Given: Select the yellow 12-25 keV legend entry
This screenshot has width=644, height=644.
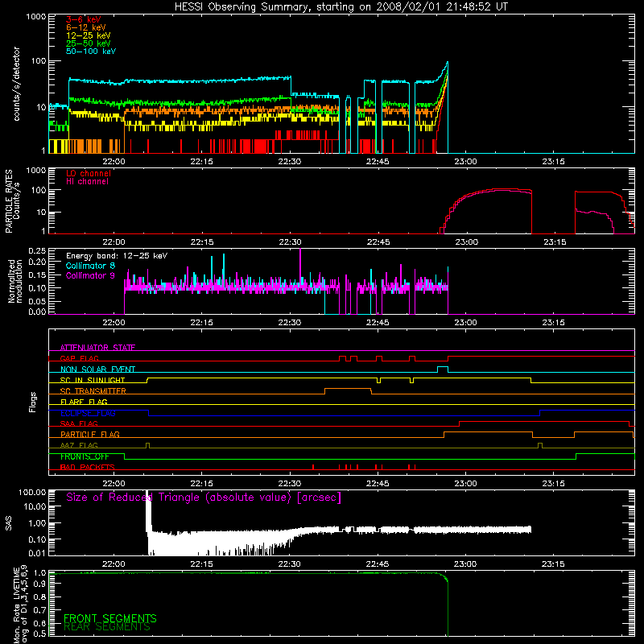Looking at the screenshot, I should point(89,35).
